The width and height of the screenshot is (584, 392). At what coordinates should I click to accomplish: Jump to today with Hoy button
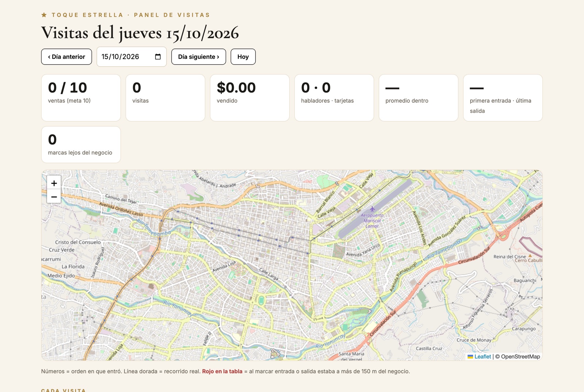pyautogui.click(x=243, y=57)
